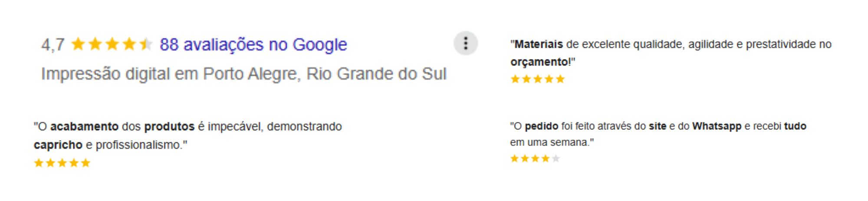This screenshot has height=201, width=868.
Task: Open the "pedido foi feito através do site" review
Action: (x=658, y=126)
